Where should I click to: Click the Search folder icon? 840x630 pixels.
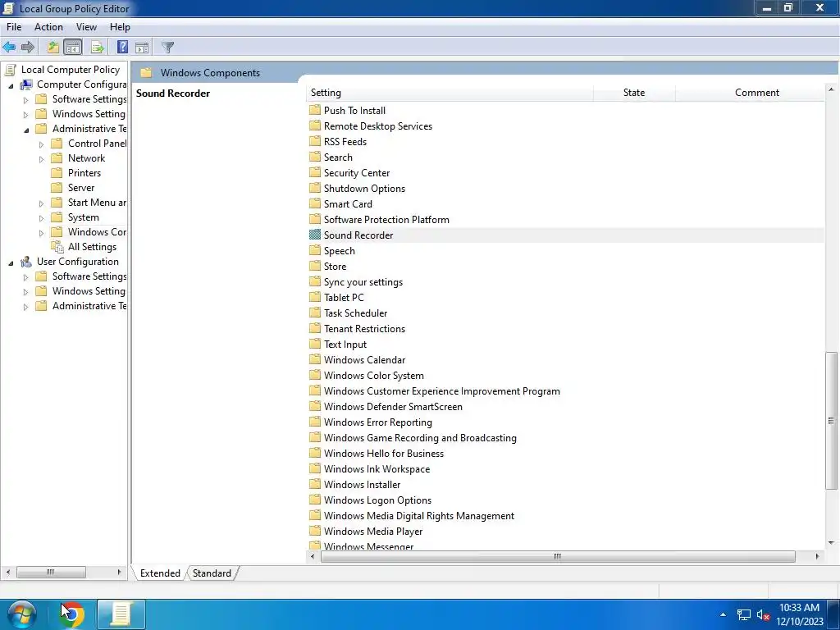pos(315,157)
